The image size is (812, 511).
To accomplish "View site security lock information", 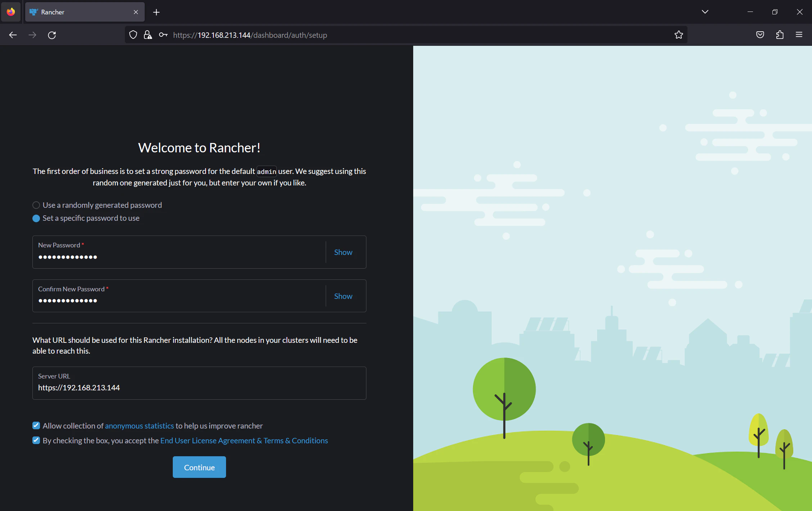I will pos(148,35).
